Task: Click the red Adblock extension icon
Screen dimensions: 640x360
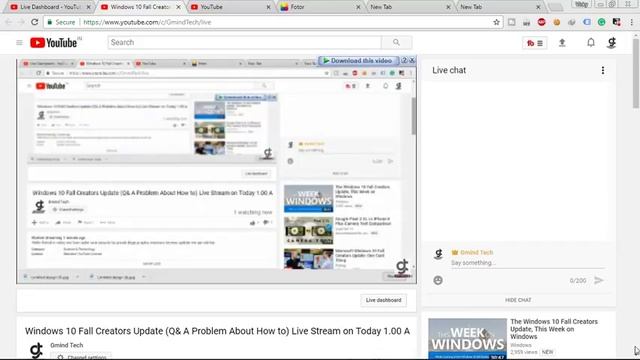Action: tap(542, 22)
